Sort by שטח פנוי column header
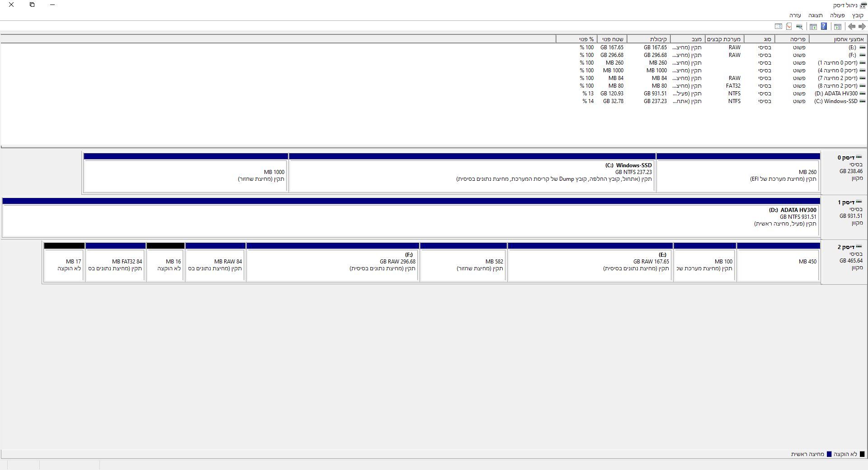The image size is (868, 470). point(612,39)
